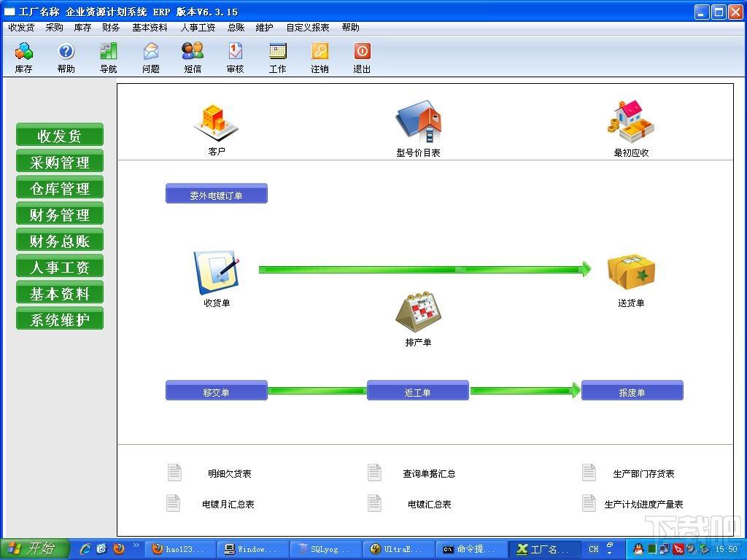Select the green 人事工资 sidebar button
The width and height of the screenshot is (747, 560).
tap(60, 267)
